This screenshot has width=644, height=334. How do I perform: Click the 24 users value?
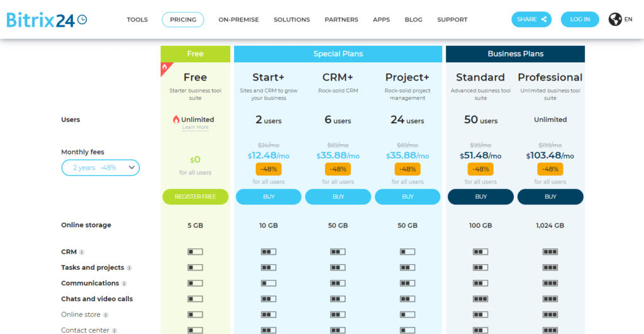408,120
